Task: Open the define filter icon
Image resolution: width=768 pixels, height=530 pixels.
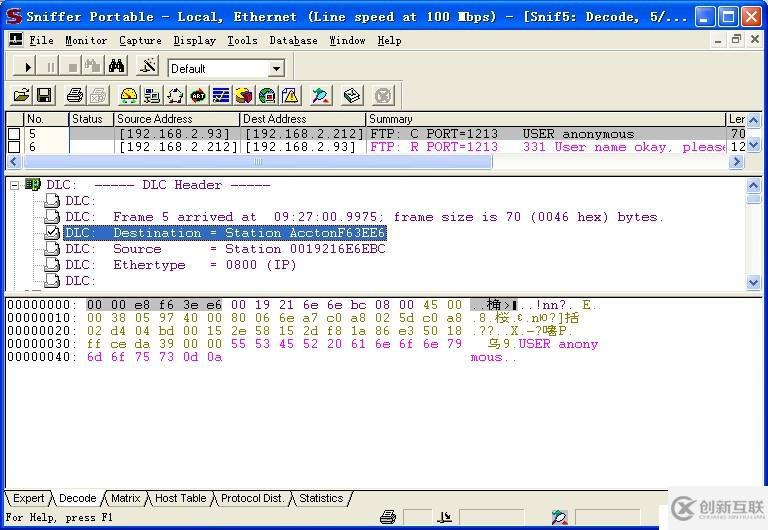Action: tap(147, 66)
